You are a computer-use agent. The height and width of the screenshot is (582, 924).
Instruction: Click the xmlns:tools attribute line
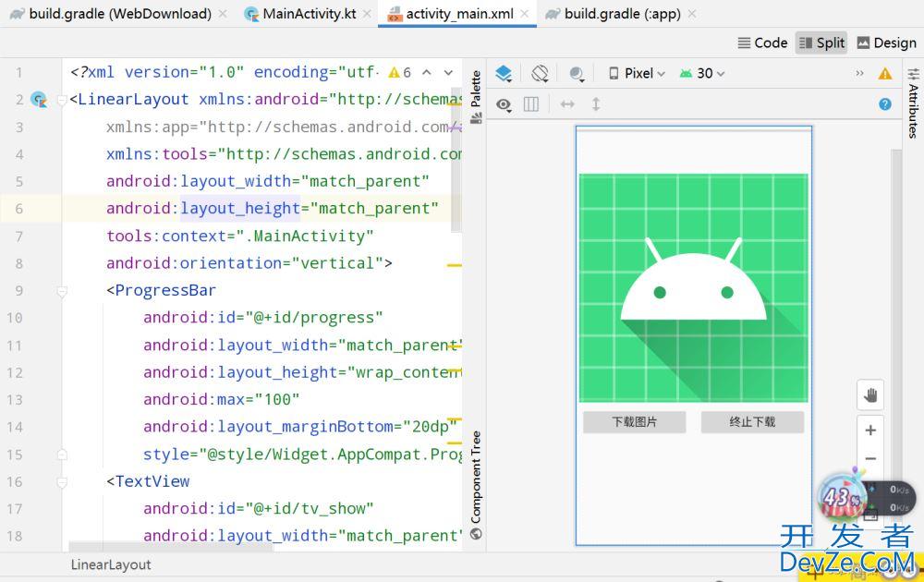[284, 154]
